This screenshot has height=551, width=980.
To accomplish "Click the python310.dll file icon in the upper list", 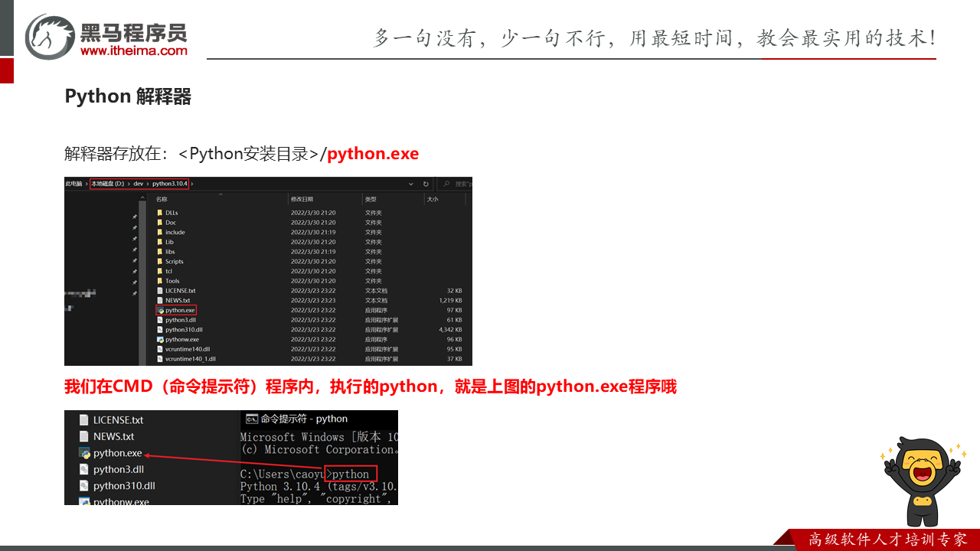I will click(159, 330).
